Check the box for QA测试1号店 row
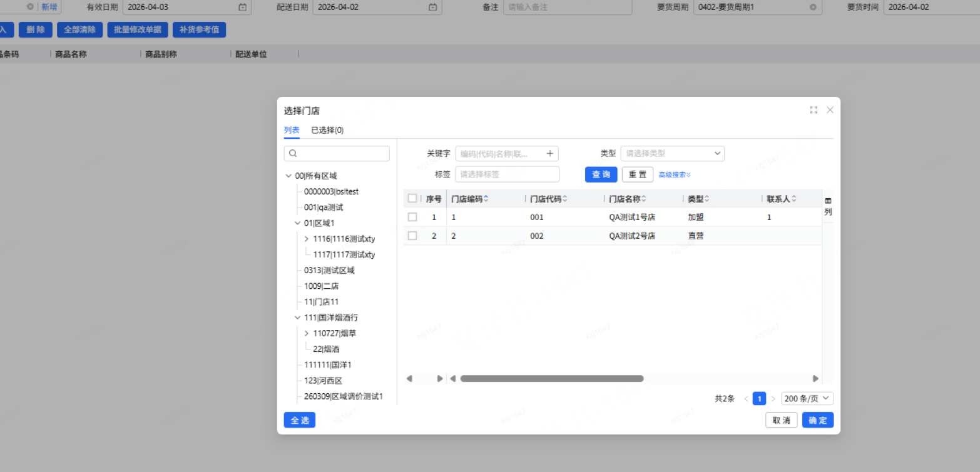This screenshot has width=980, height=472. (412, 217)
